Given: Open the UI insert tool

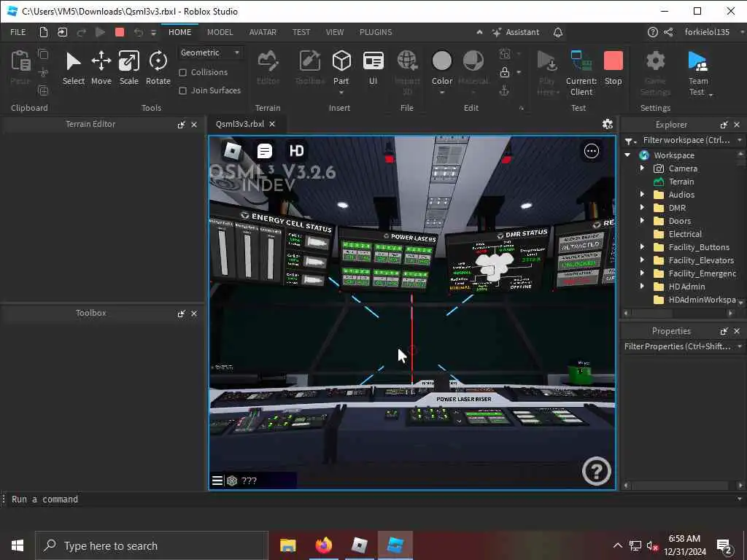Looking at the screenshot, I should pyautogui.click(x=373, y=69).
